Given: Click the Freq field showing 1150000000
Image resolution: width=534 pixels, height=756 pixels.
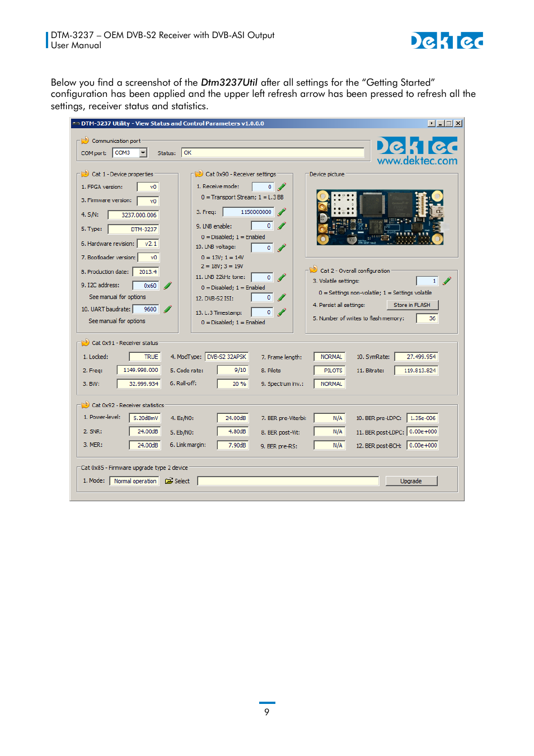Looking at the screenshot, I should 249,212.
